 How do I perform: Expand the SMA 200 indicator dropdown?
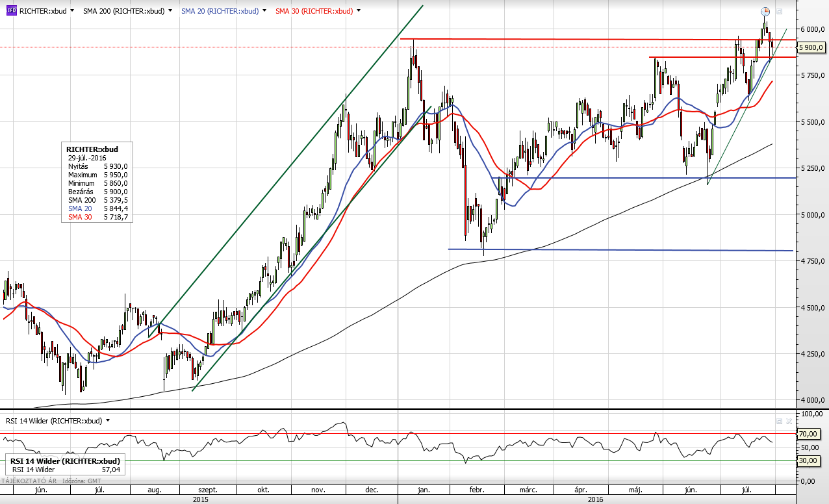pos(170,11)
